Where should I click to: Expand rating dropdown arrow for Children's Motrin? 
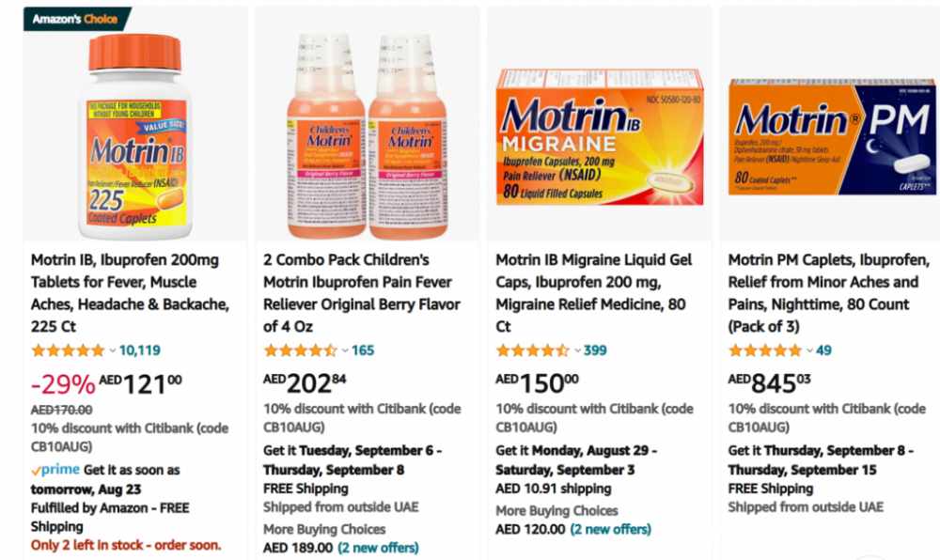345,351
